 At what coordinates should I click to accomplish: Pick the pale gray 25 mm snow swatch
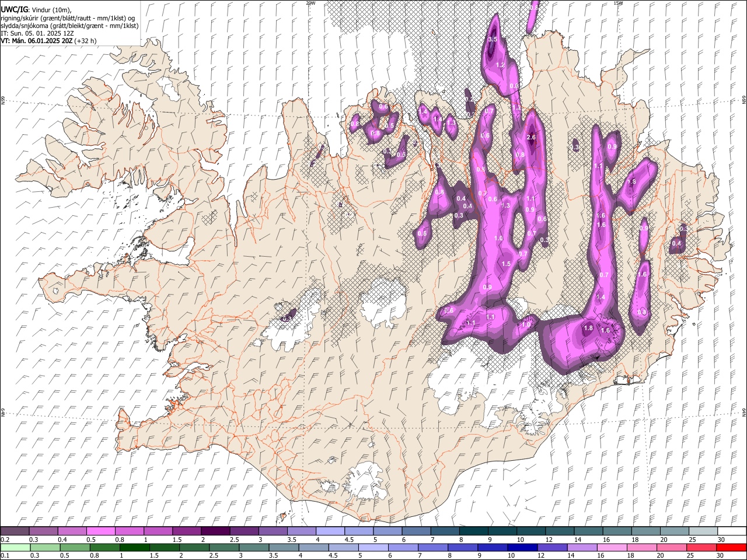[x=703, y=531]
